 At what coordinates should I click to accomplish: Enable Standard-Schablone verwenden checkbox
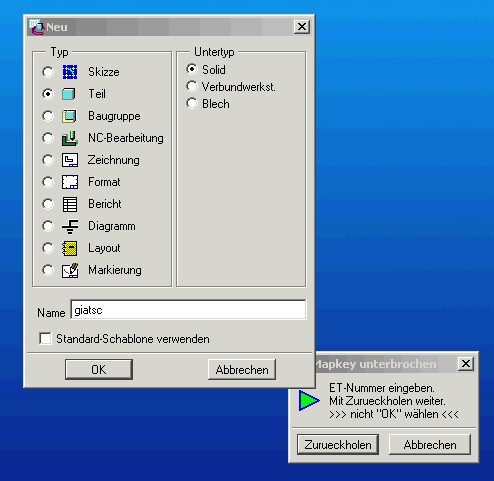45,338
